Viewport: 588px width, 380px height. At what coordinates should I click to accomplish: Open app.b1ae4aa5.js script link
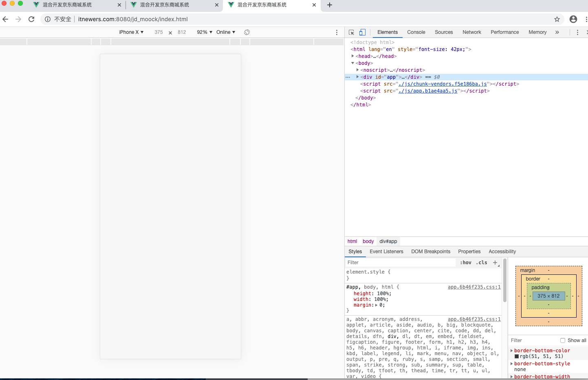click(x=428, y=91)
